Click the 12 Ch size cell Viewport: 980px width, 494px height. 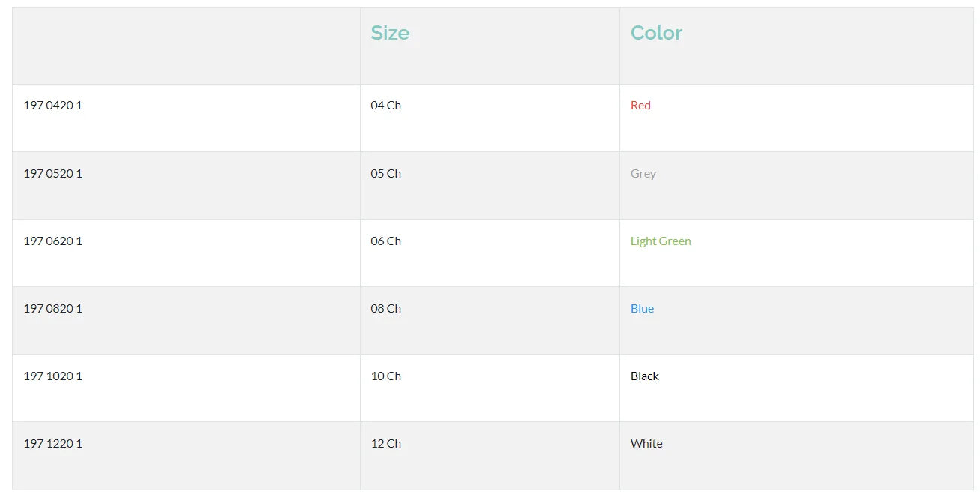tap(385, 444)
